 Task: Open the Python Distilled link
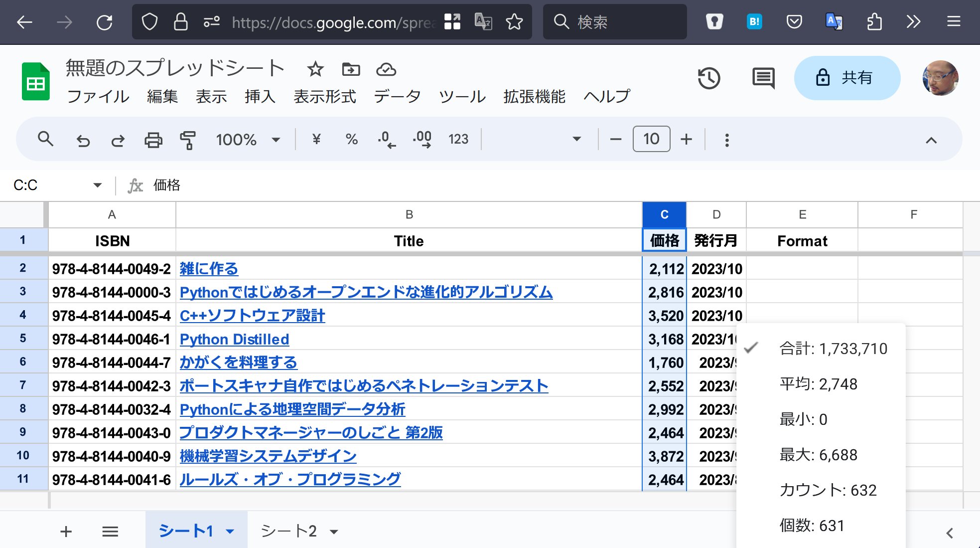(234, 339)
